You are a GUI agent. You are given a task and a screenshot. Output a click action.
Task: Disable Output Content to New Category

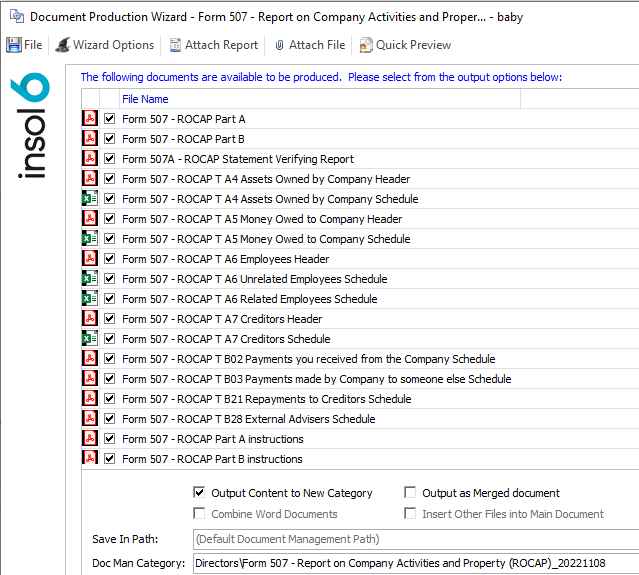click(x=199, y=493)
